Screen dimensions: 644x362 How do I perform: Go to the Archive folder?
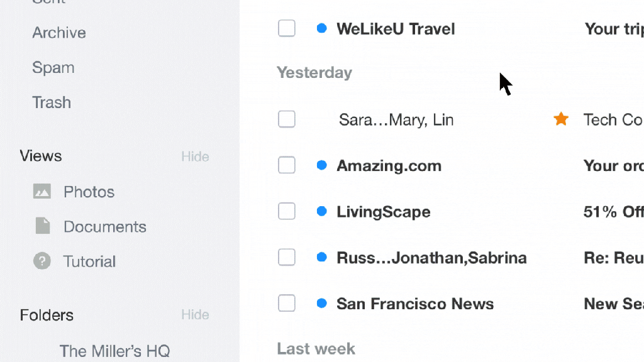59,33
